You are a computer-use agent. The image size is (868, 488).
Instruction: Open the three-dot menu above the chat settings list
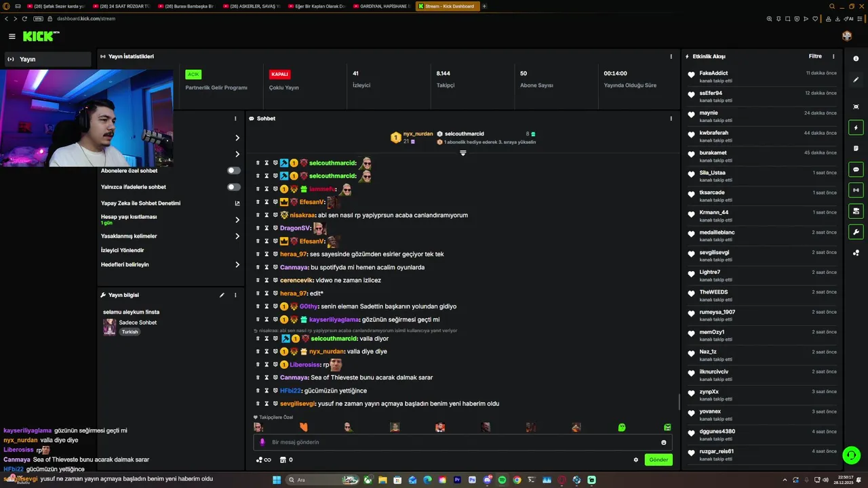coord(235,118)
